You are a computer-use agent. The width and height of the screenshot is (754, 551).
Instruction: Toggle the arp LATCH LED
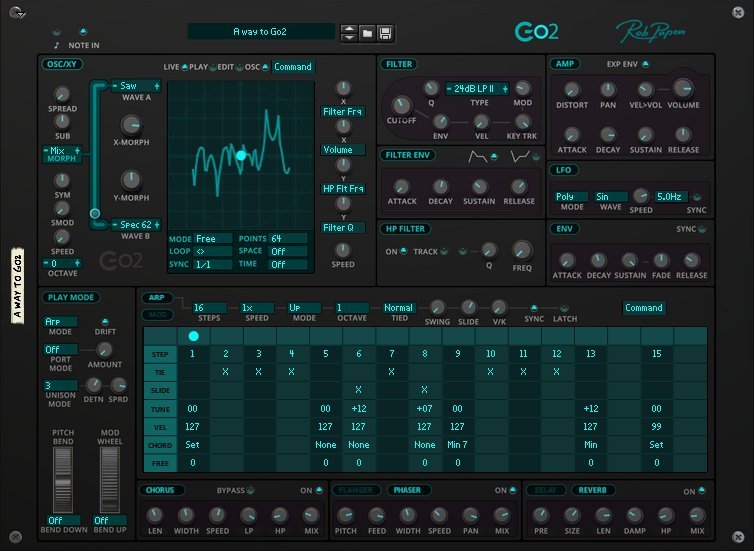(x=564, y=308)
